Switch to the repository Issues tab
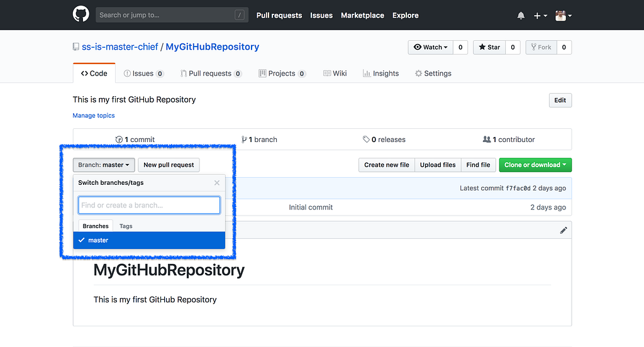Image resolution: width=644 pixels, height=347 pixels. click(144, 74)
